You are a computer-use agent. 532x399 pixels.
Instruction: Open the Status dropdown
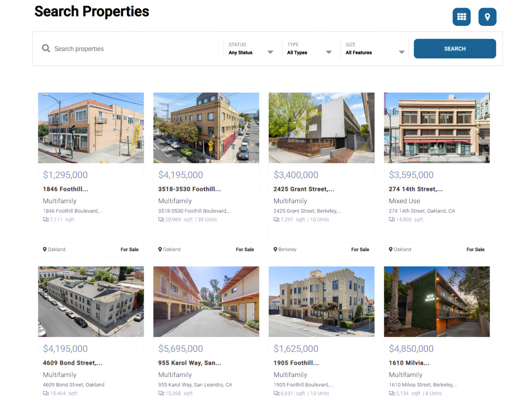251,49
